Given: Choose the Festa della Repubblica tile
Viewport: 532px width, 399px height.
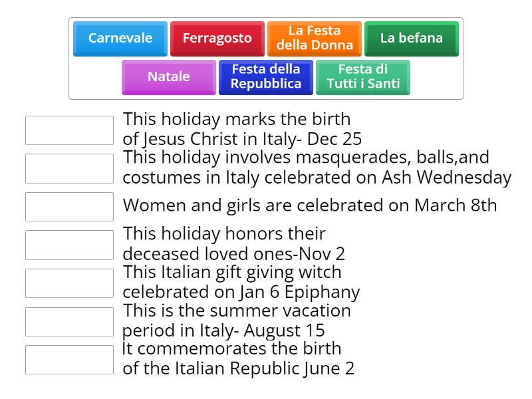Looking at the screenshot, I should tap(265, 77).
